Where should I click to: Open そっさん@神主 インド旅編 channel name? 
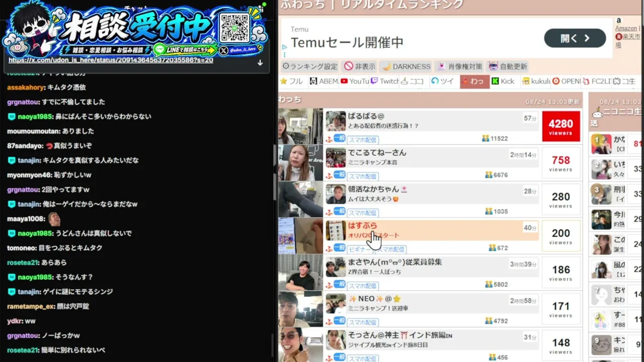[400, 335]
